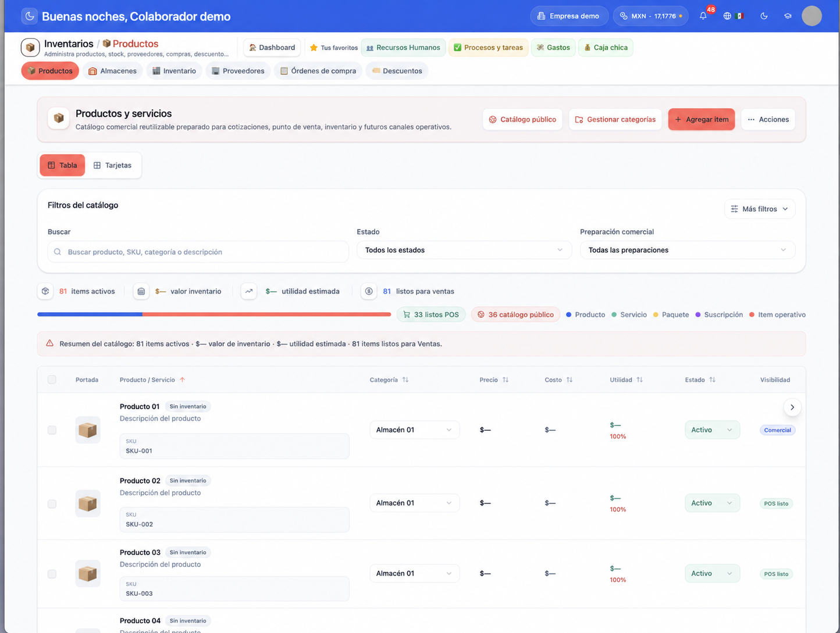The image size is (840, 633).
Task: Open Gestionar categorías
Action: [615, 119]
